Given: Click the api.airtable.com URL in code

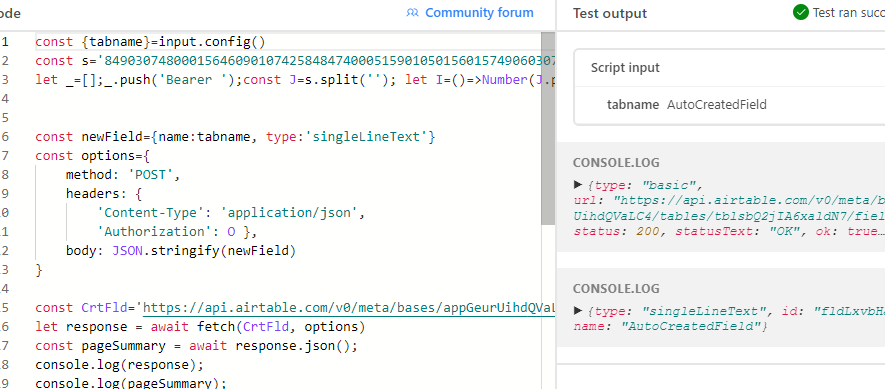Looking at the screenshot, I should 349,308.
